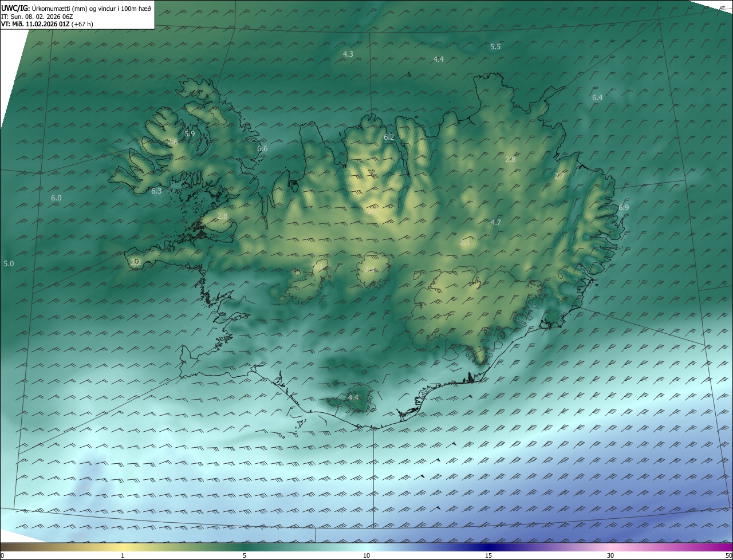This screenshot has height=560, width=733.
Task: Click the 6.3 value label
Action: (156, 191)
